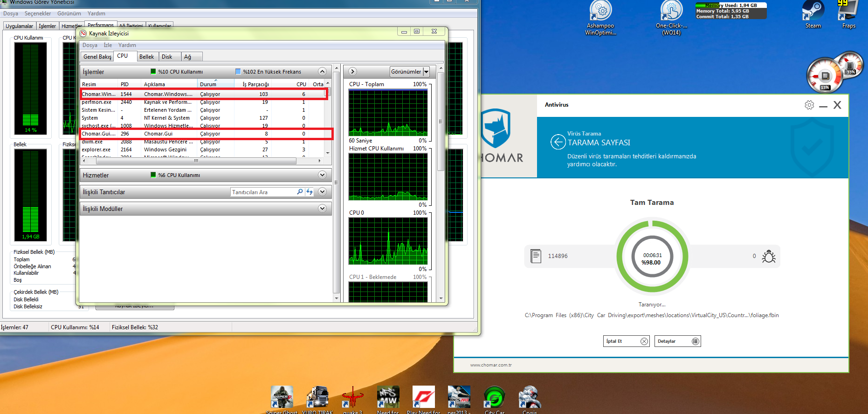Switch to the Bellek tab

click(146, 57)
